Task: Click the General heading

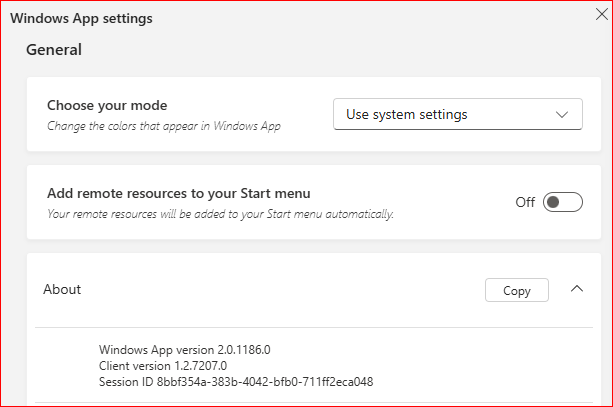Action: click(54, 50)
